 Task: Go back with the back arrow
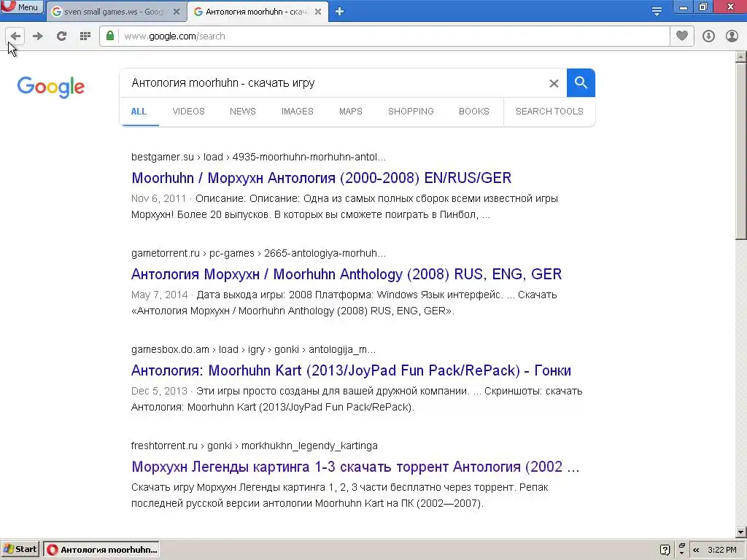(x=15, y=36)
